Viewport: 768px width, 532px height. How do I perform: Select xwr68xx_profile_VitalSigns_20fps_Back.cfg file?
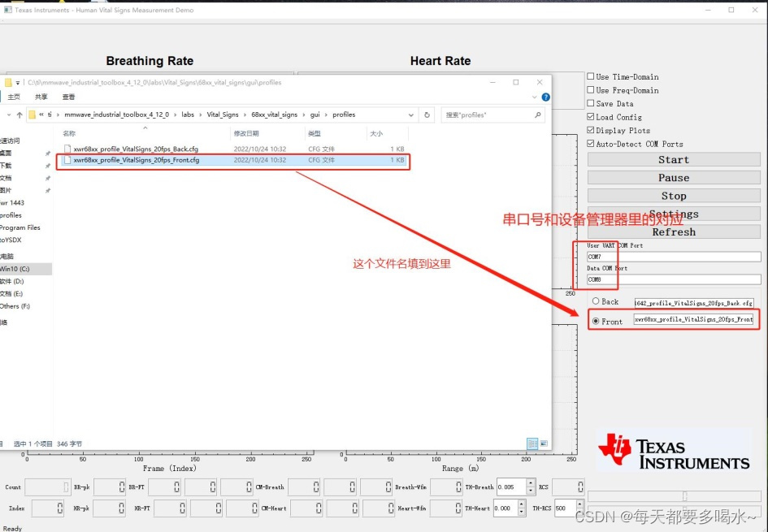(x=235, y=149)
